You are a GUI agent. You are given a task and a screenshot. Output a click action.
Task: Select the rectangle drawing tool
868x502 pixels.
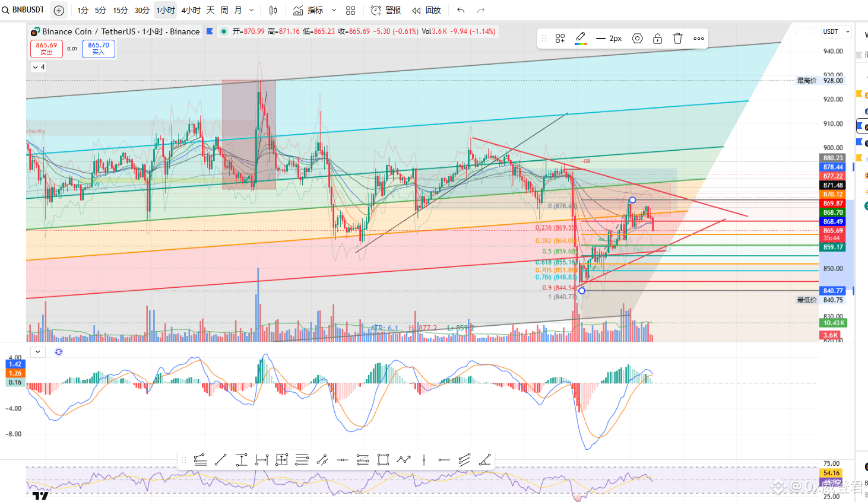[383, 460]
